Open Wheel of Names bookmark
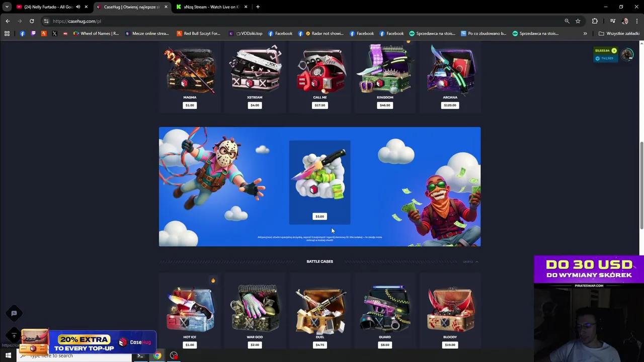The height and width of the screenshot is (362, 644). click(x=96, y=34)
